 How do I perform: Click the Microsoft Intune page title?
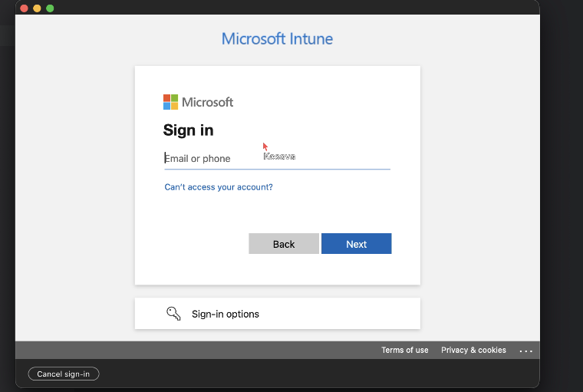point(277,38)
